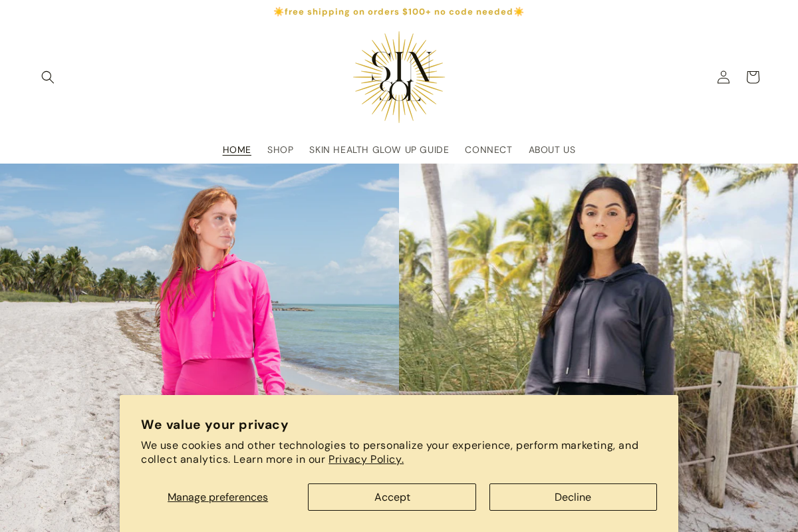Accept cookies in the privacy banner

[392, 497]
